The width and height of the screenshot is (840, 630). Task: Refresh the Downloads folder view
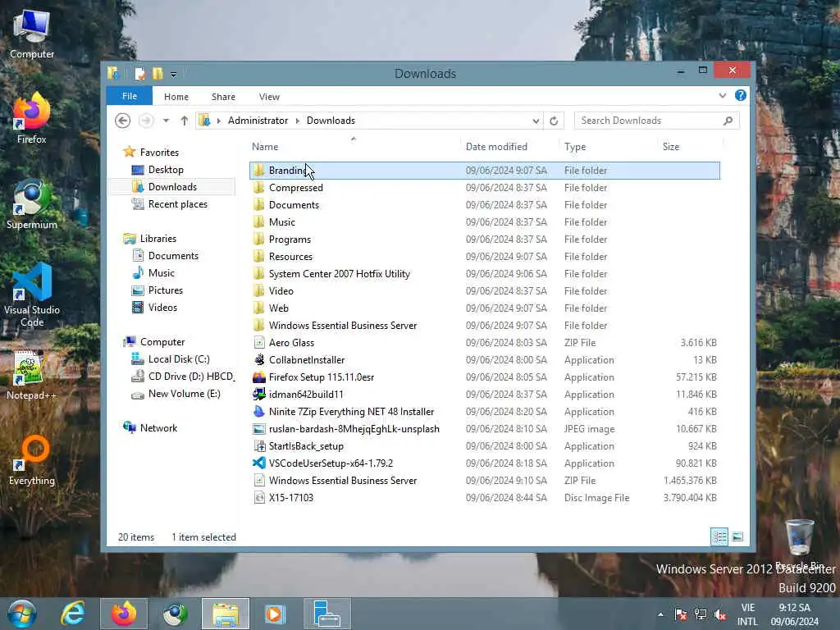[x=554, y=121]
